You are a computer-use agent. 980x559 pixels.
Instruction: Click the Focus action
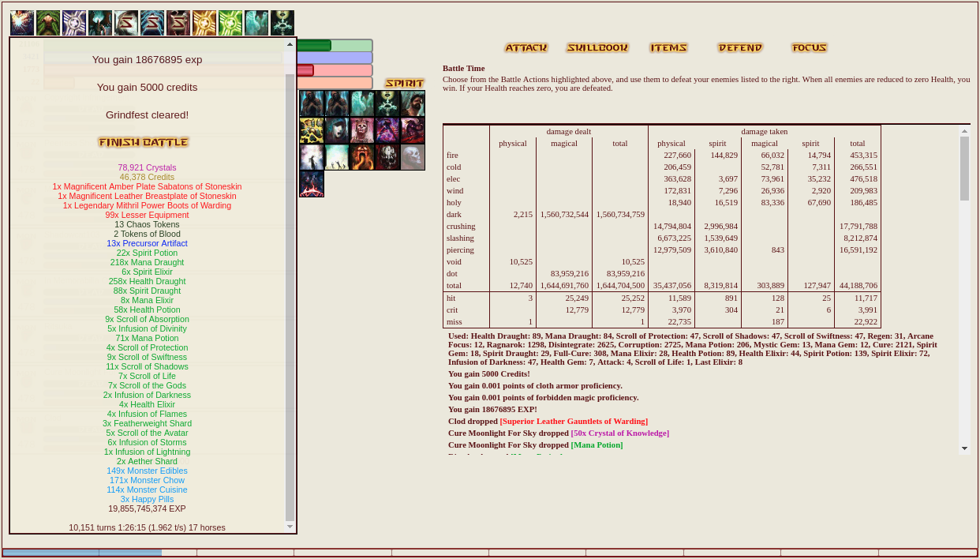(x=810, y=48)
